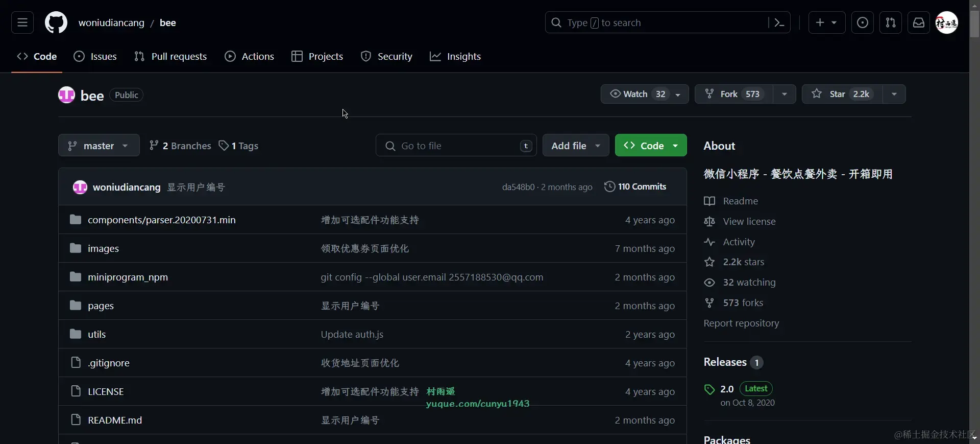Click the forks icon beside 573 forks
The height and width of the screenshot is (444, 980).
[709, 303]
